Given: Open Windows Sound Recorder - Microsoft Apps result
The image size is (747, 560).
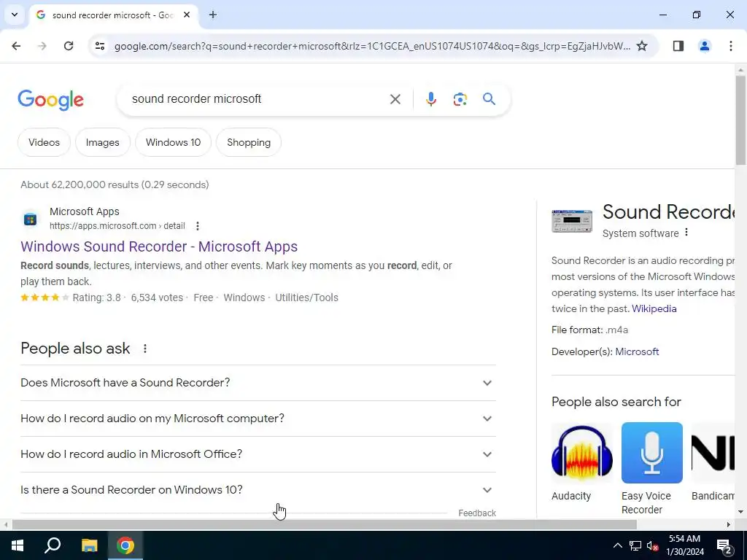Looking at the screenshot, I should [x=159, y=246].
